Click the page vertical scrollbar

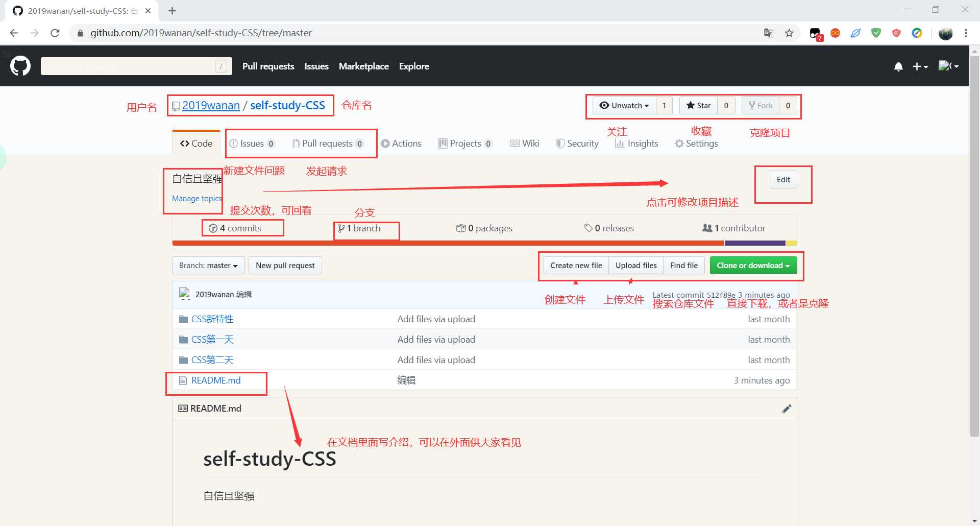(x=974, y=245)
